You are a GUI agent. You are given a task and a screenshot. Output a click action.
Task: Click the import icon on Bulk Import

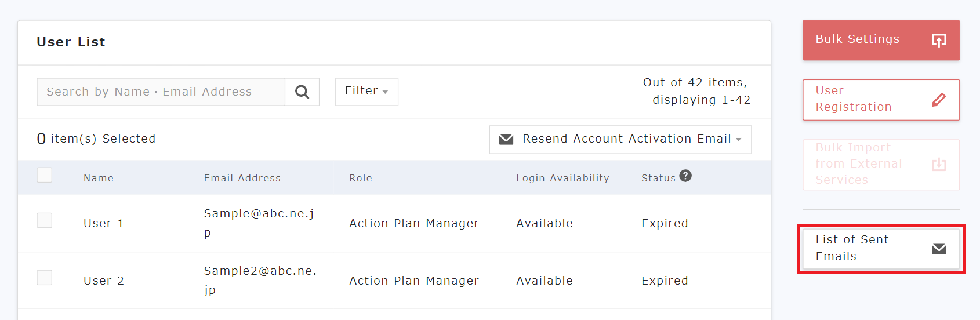pyautogui.click(x=939, y=165)
